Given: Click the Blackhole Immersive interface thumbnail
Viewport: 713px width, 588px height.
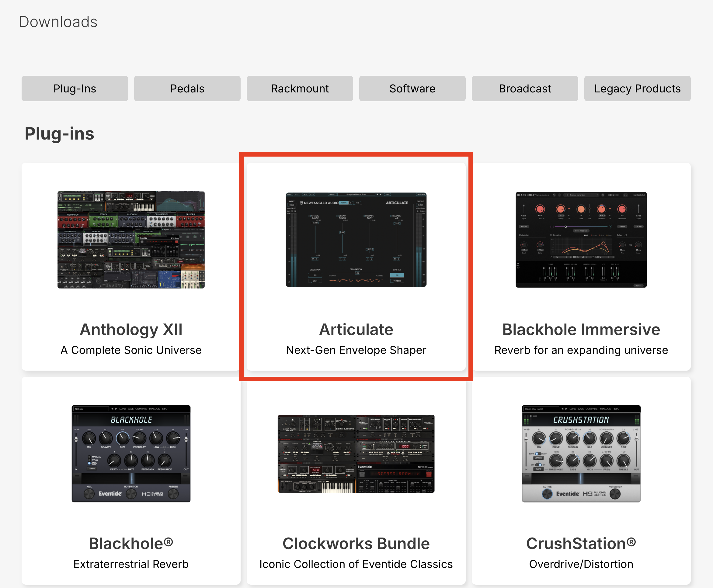Looking at the screenshot, I should click(581, 240).
